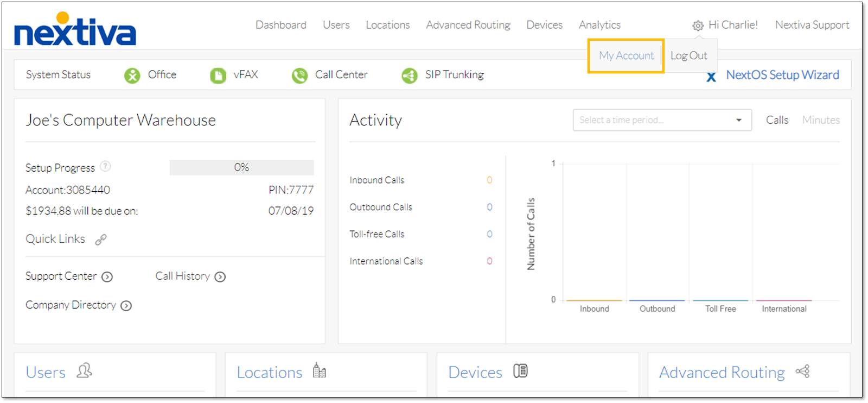Click the Toll Free chart axis label
Image resolution: width=868 pixels, height=403 pixels.
coord(720,309)
